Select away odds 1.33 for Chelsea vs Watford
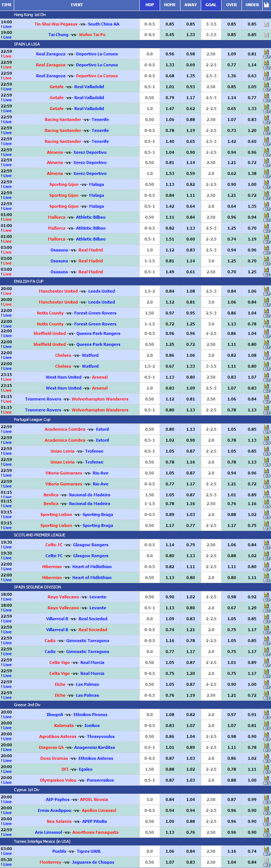The image size is (271, 868). (x=191, y=366)
